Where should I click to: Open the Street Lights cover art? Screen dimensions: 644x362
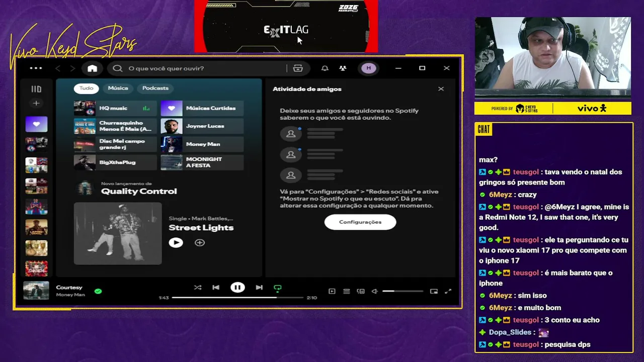point(118,233)
